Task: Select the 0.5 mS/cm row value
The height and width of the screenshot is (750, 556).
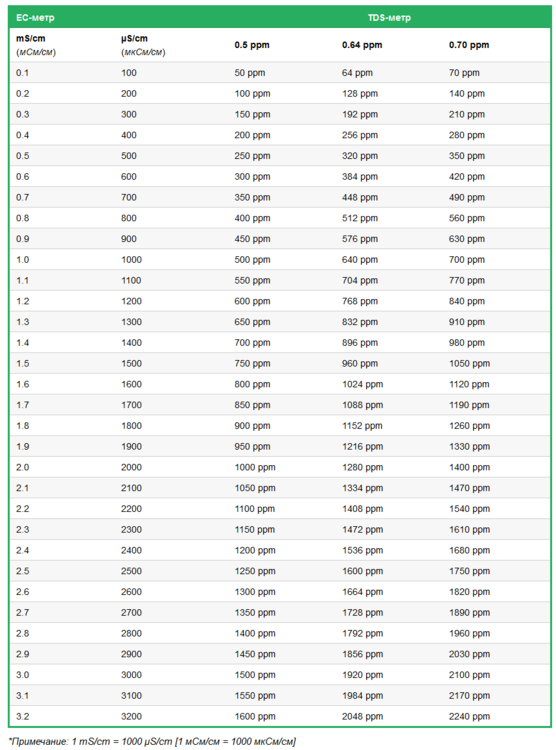Action: 22,156
